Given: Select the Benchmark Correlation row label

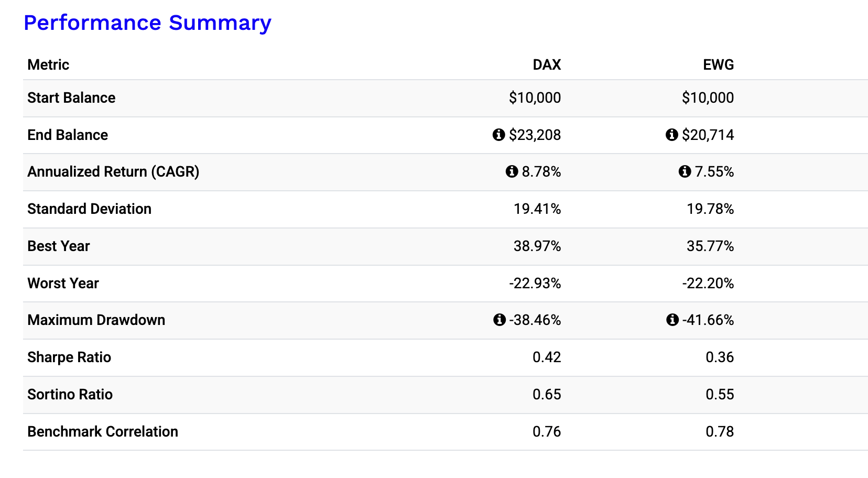Looking at the screenshot, I should pyautogui.click(x=103, y=431).
